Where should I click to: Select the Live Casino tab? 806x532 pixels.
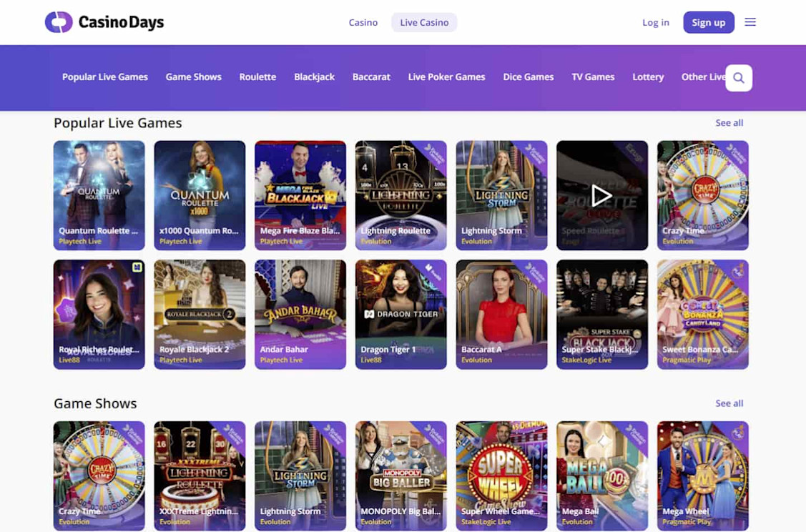tap(424, 23)
